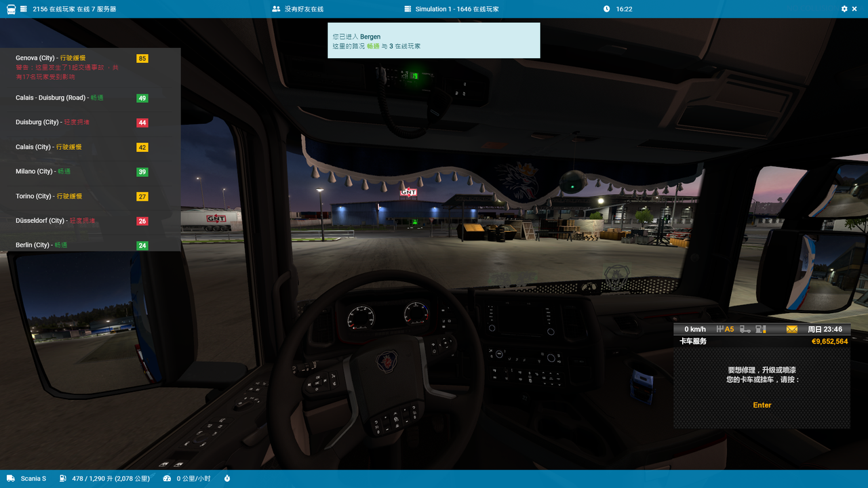Close the overlay with the X icon
Viewport: 868px width, 488px height.
(x=854, y=9)
